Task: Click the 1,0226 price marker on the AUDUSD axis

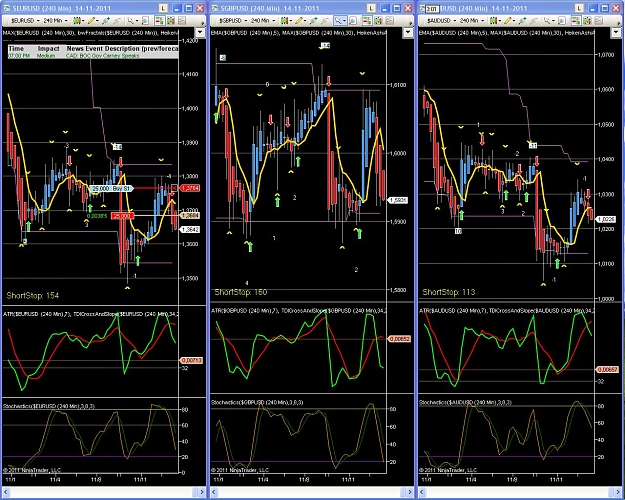Action: point(607,219)
